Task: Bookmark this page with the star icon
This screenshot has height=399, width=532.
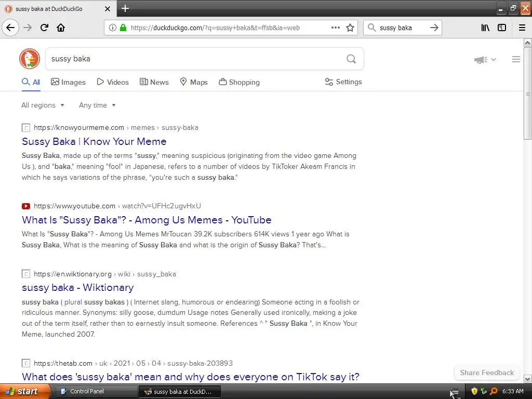Action: tap(350, 28)
